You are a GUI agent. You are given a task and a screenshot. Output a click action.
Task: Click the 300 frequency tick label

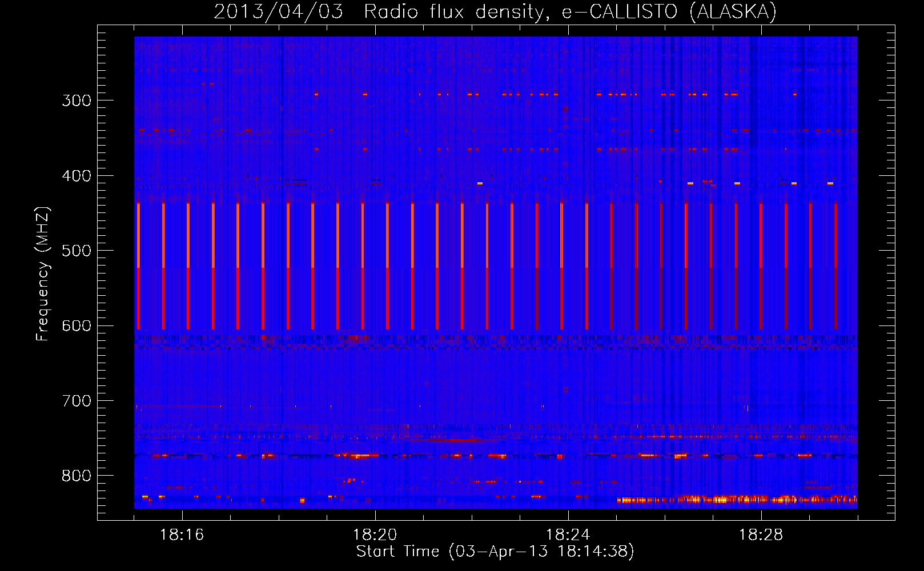pos(77,100)
